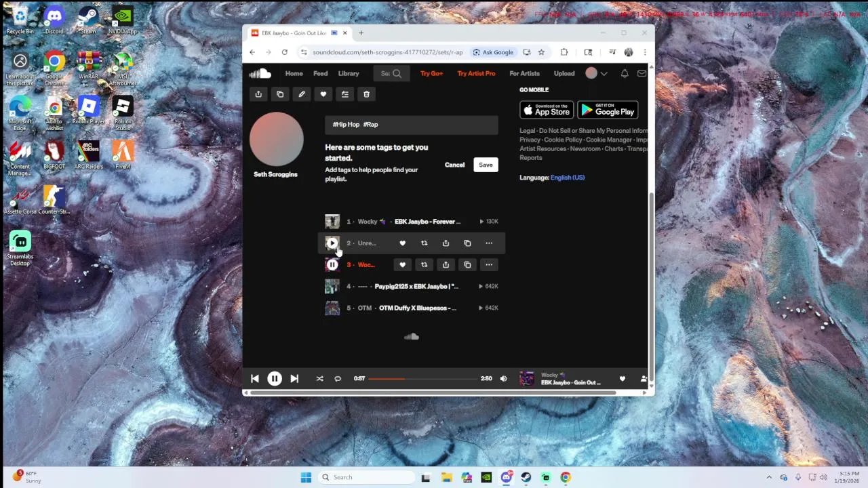Open the more options menu for track 3
Screen dimensions: 868x488
click(489, 265)
